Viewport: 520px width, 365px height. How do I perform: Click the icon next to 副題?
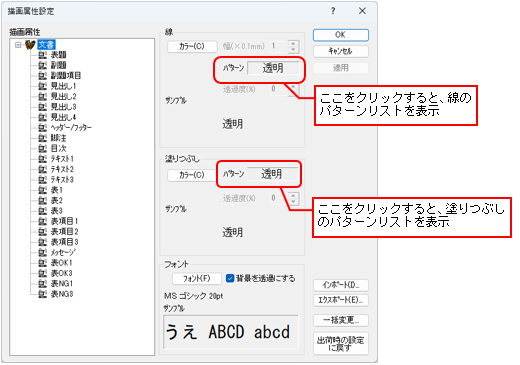pyautogui.click(x=42, y=65)
